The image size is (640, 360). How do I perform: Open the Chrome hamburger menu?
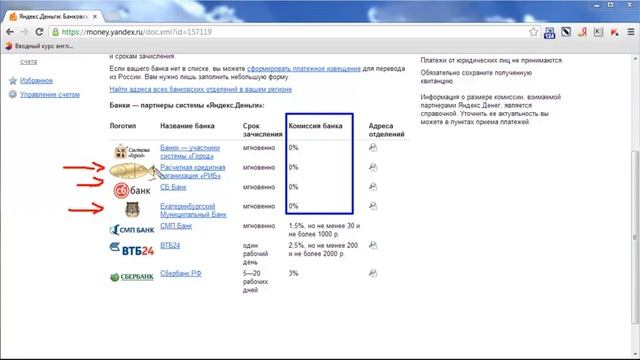coord(631,32)
